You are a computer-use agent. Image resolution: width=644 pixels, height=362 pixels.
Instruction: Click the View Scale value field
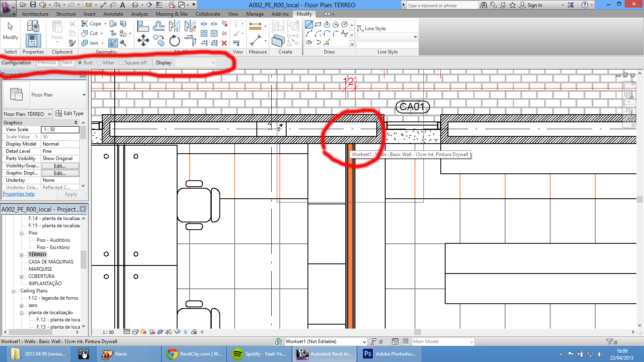60,130
